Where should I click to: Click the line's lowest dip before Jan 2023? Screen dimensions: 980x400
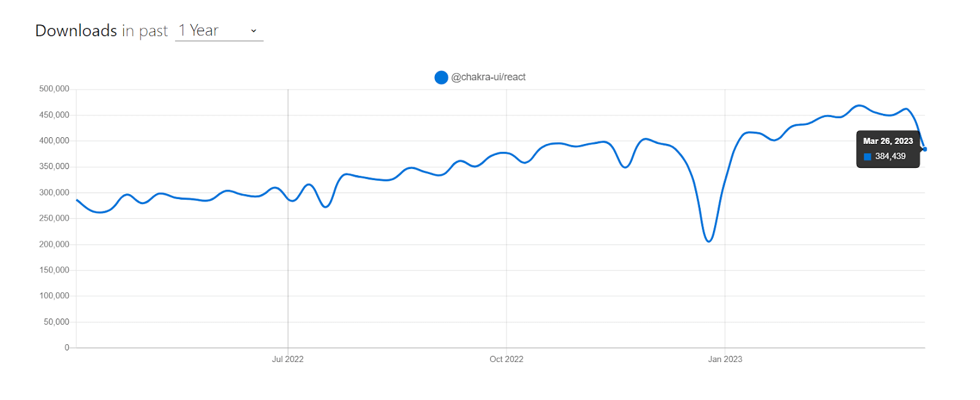tap(709, 241)
